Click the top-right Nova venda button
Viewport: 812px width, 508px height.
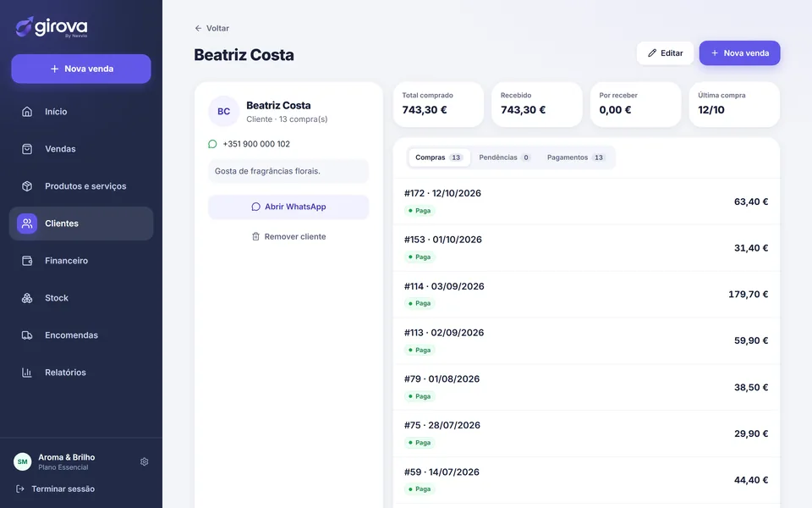pyautogui.click(x=739, y=52)
